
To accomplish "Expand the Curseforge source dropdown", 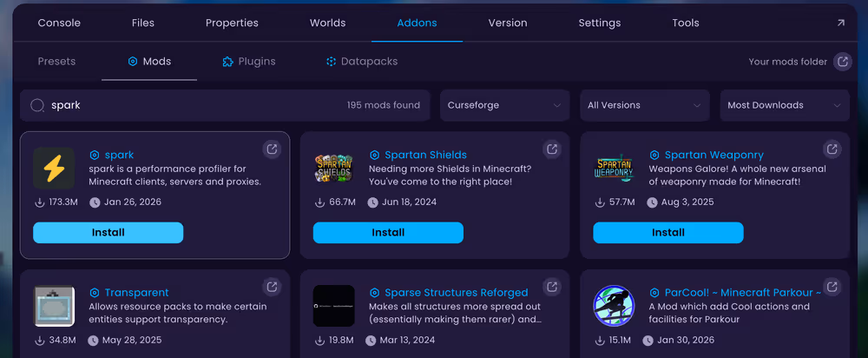I will pos(504,105).
